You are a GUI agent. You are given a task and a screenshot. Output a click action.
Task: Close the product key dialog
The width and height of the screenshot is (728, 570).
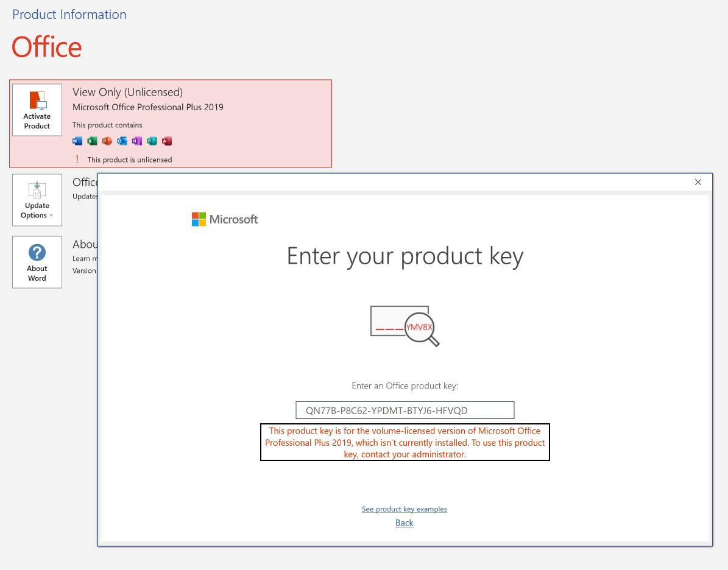(x=698, y=183)
